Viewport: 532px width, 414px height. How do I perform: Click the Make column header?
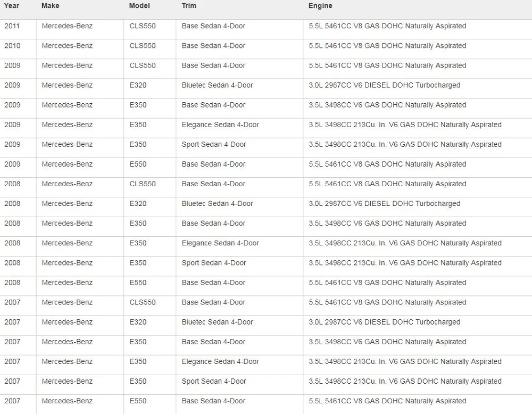pos(50,6)
